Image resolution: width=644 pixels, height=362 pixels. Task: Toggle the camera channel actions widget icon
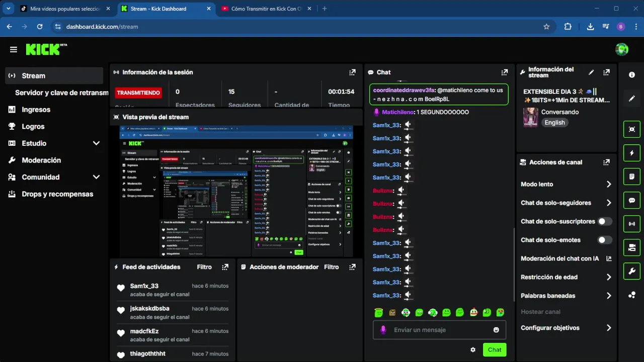(632, 247)
